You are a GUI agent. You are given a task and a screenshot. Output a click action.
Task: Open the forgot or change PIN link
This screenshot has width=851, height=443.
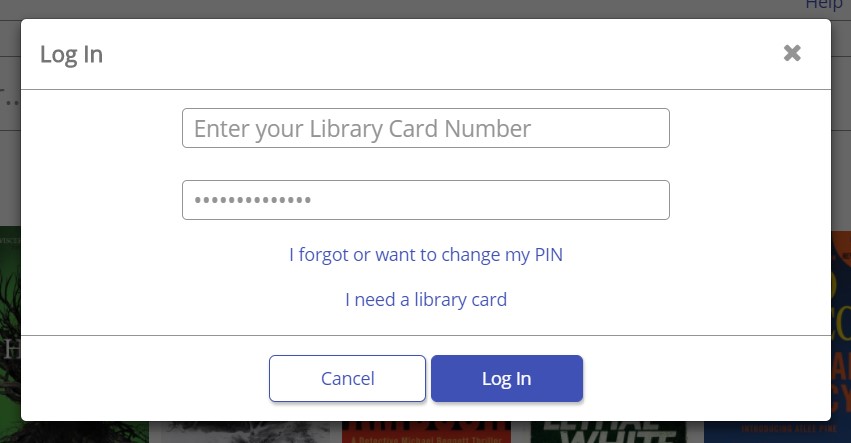click(x=426, y=255)
